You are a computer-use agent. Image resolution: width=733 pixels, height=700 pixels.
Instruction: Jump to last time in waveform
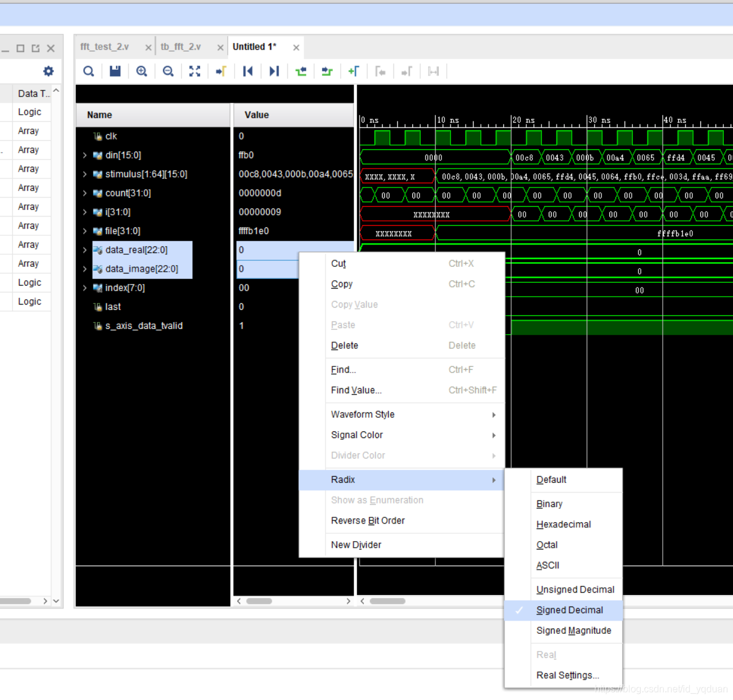(274, 72)
